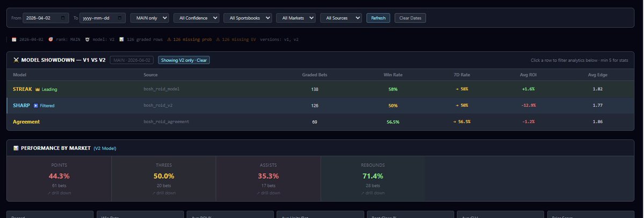Click source text bosh_roid_agreement
This screenshot has height=218, width=644.
pyautogui.click(x=167, y=122)
